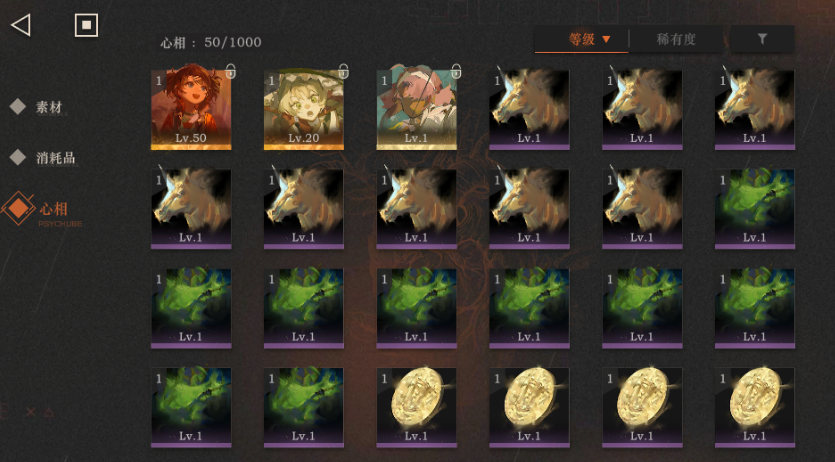
Task: Toggle lock on the Lv.50 psychube
Action: coord(231,70)
